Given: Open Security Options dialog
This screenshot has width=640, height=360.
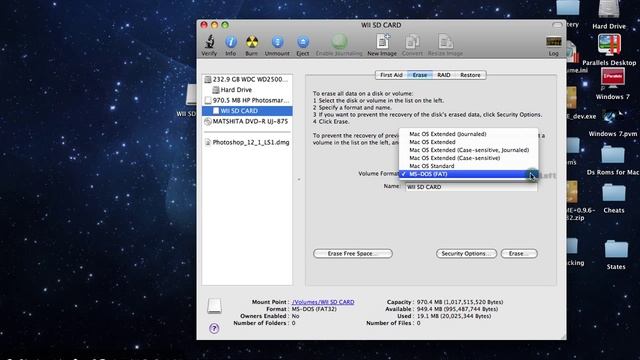Looking at the screenshot, I should pyautogui.click(x=466, y=253).
